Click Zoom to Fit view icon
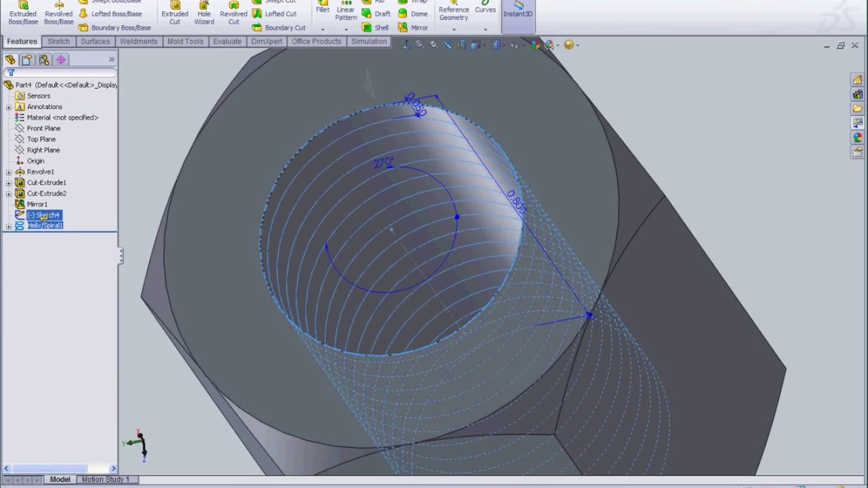 (420, 45)
